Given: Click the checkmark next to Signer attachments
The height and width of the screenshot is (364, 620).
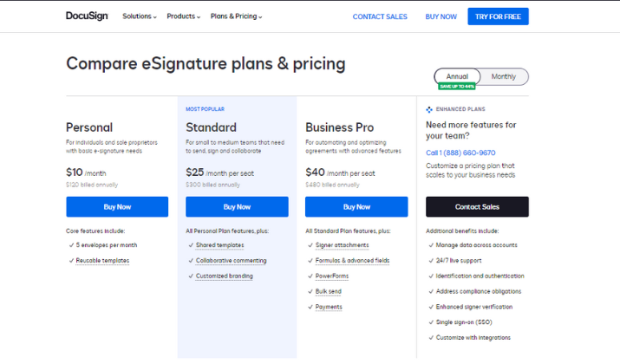Looking at the screenshot, I should pos(310,245).
